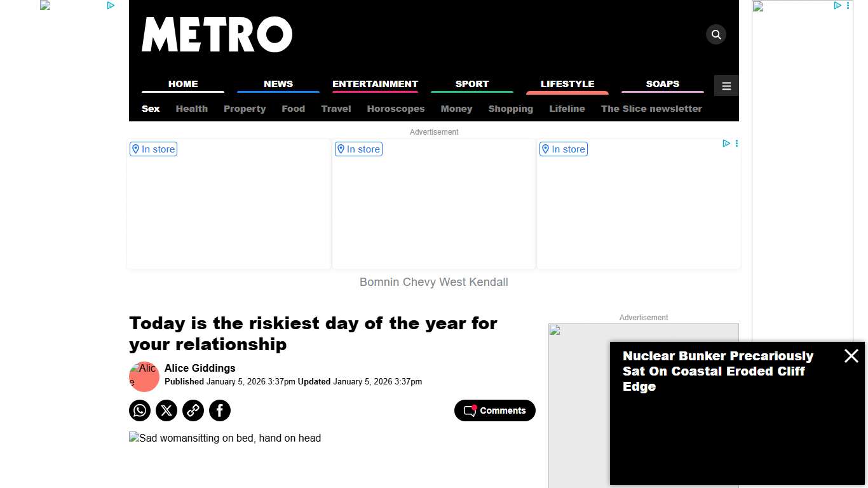The height and width of the screenshot is (488, 868).
Task: Open Alice Giddings author profile link
Action: tap(200, 368)
